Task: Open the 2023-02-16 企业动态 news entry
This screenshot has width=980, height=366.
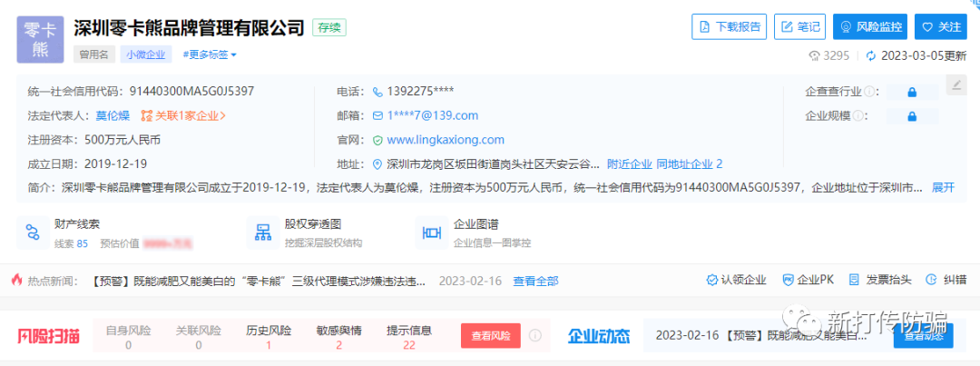Action: pyautogui.click(x=761, y=336)
